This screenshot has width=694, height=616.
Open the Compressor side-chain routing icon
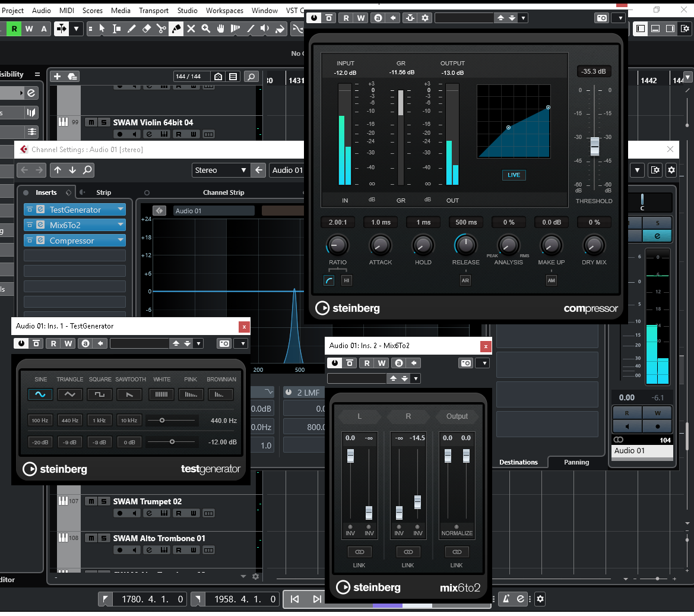410,18
